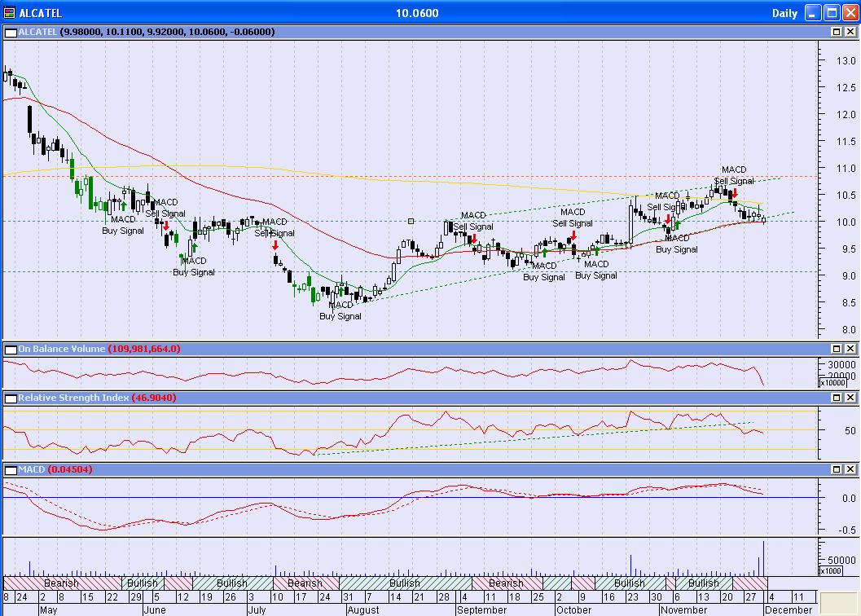Click the Bullish expert band over August
The image size is (861, 616).
pos(405,583)
